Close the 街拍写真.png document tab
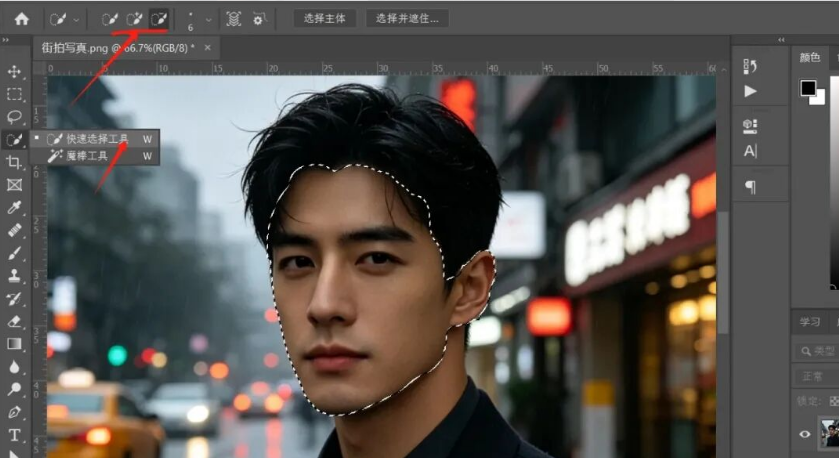 208,48
